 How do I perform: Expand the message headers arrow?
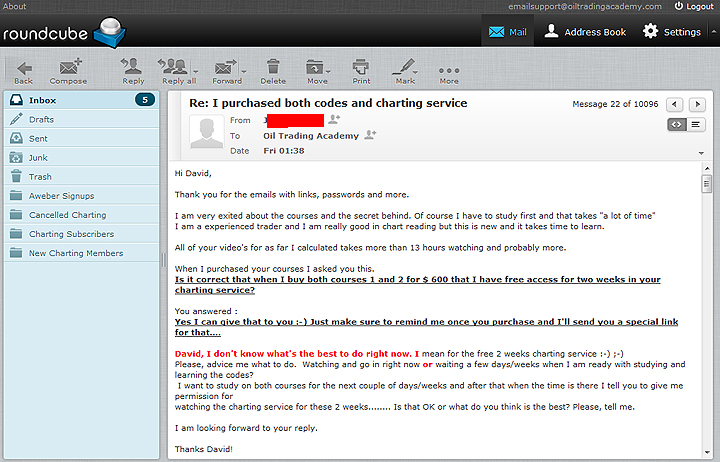click(x=701, y=153)
